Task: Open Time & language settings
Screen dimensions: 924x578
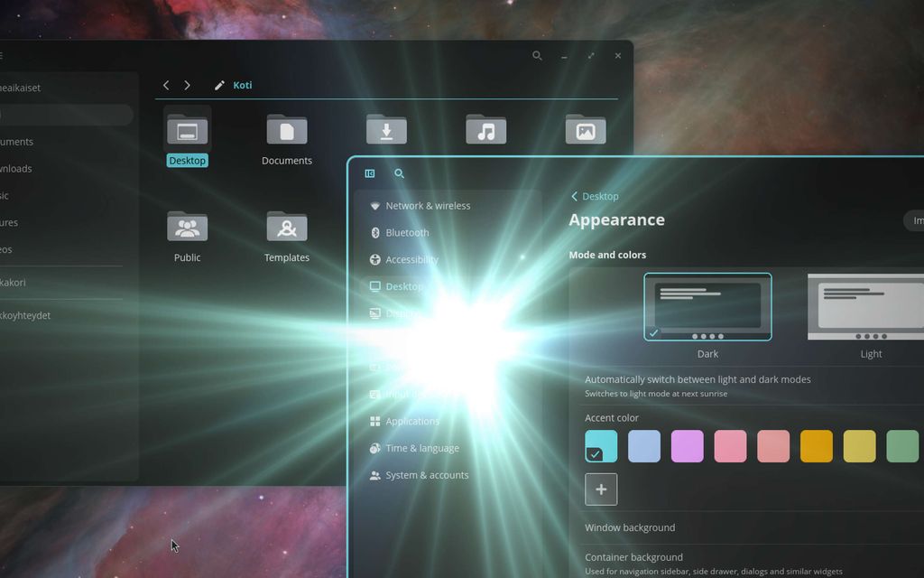Action: point(421,448)
